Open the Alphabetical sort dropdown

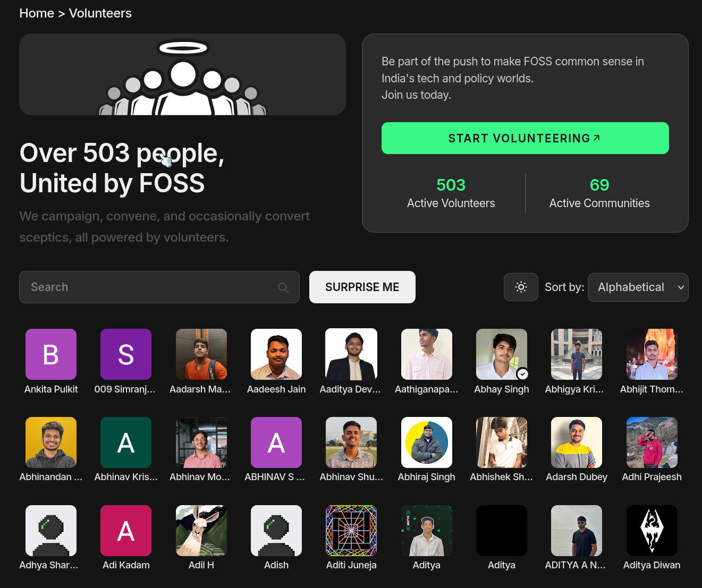tap(638, 287)
